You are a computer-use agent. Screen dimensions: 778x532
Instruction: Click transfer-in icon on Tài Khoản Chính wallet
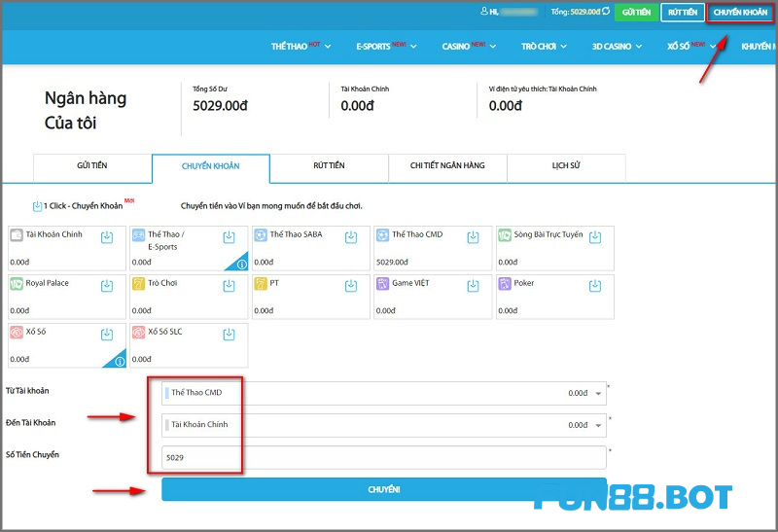pos(107,237)
